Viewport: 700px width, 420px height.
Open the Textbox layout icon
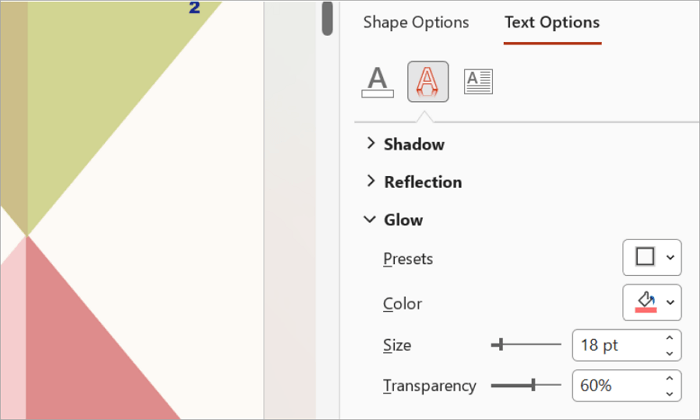click(479, 81)
